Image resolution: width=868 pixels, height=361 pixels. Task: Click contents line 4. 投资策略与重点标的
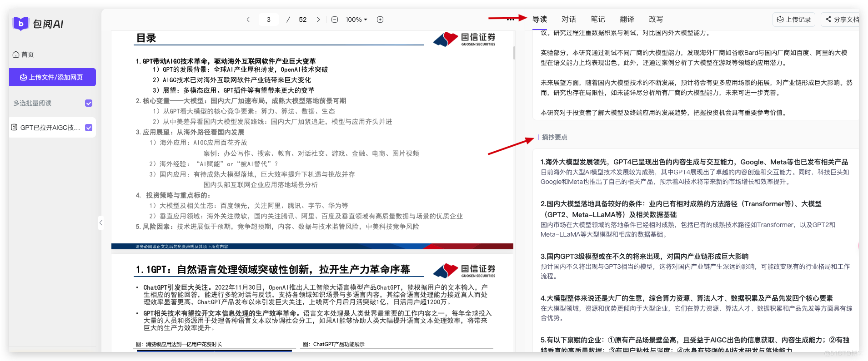(173, 195)
